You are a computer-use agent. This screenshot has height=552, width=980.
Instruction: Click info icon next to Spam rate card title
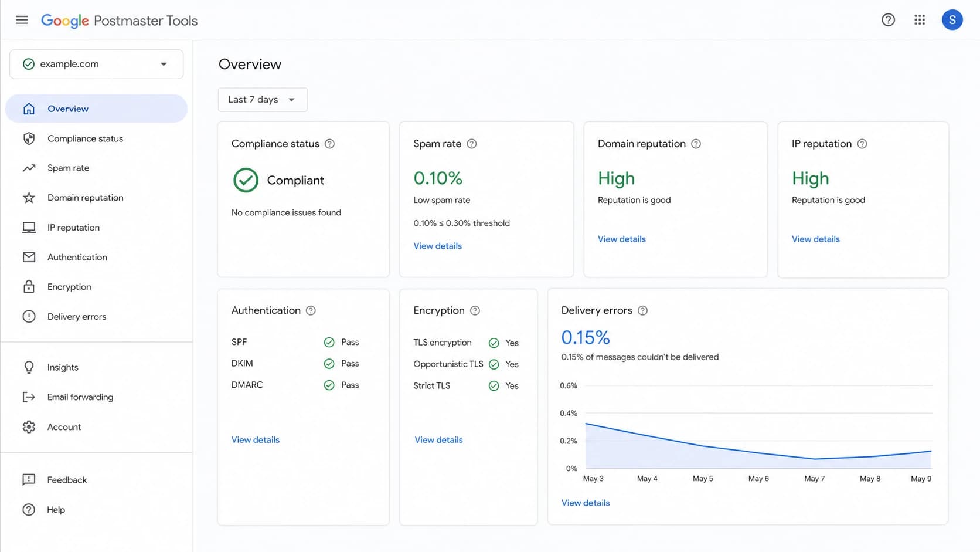pos(471,144)
